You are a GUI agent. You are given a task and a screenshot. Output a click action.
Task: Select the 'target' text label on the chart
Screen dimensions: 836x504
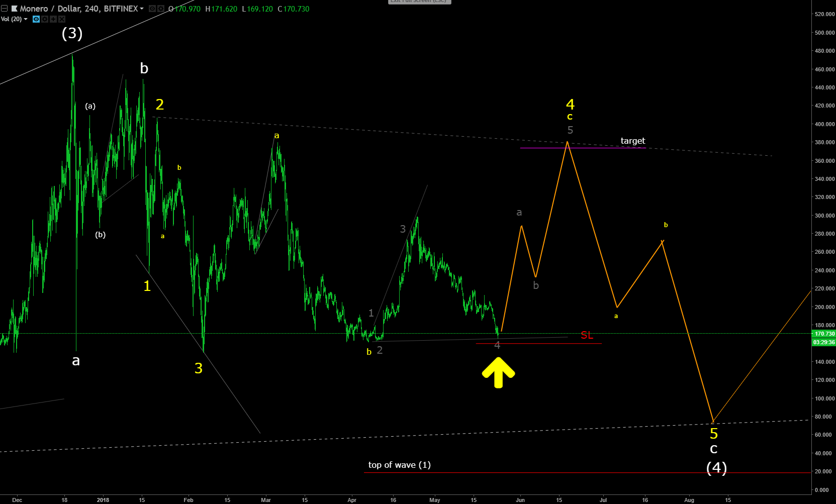click(633, 141)
